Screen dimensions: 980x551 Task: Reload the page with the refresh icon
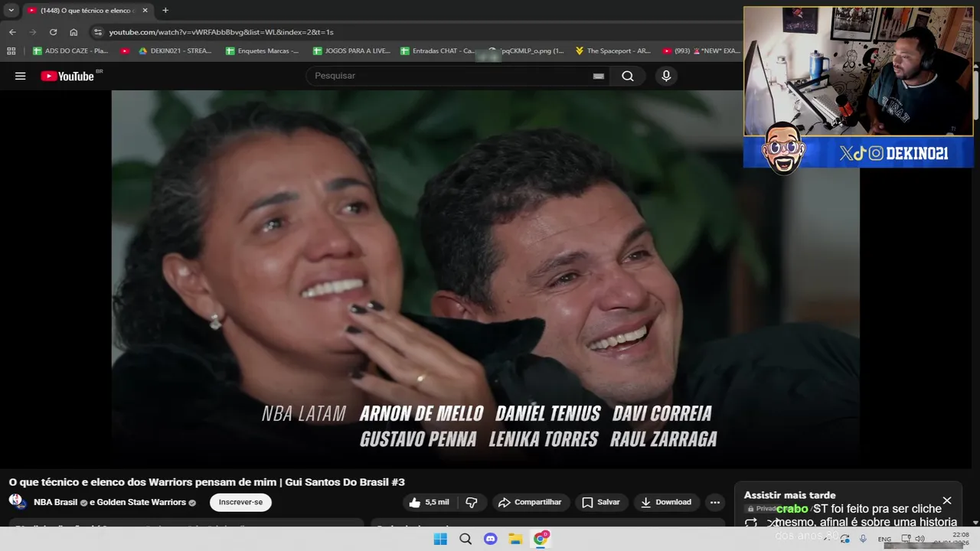point(53,32)
